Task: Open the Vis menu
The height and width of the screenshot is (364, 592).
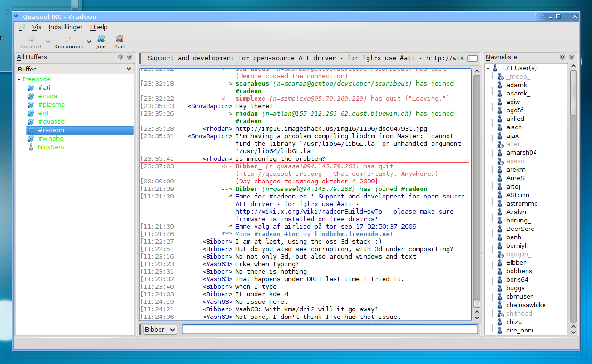Action: pos(37,27)
